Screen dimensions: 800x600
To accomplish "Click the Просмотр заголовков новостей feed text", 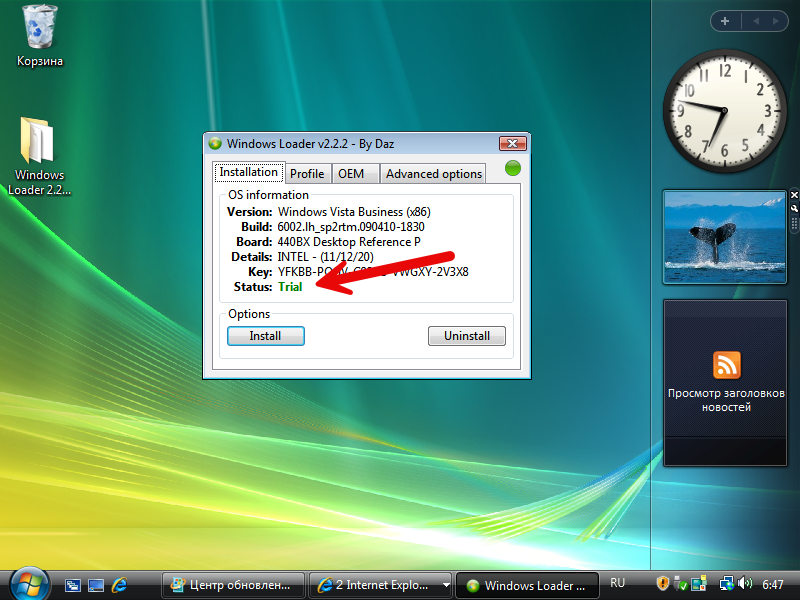I will coord(726,401).
